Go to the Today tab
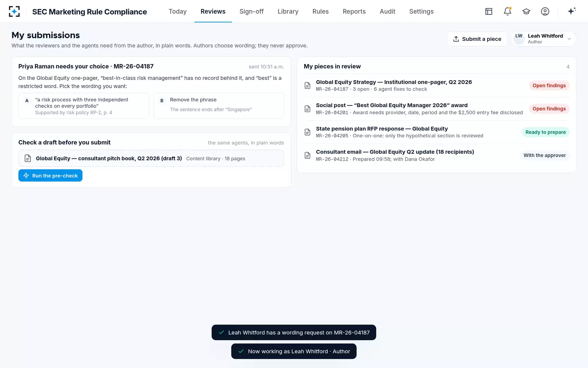Image resolution: width=588 pixels, height=368 pixels. tap(178, 11)
